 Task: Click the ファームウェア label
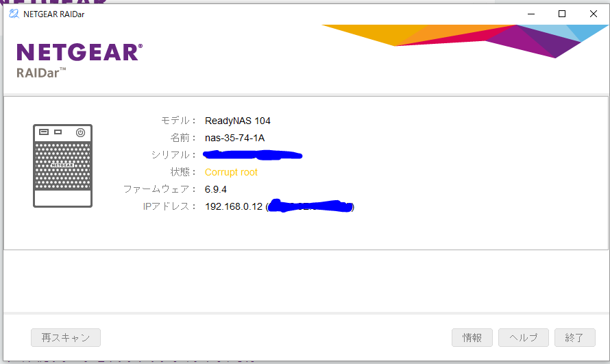click(160, 189)
